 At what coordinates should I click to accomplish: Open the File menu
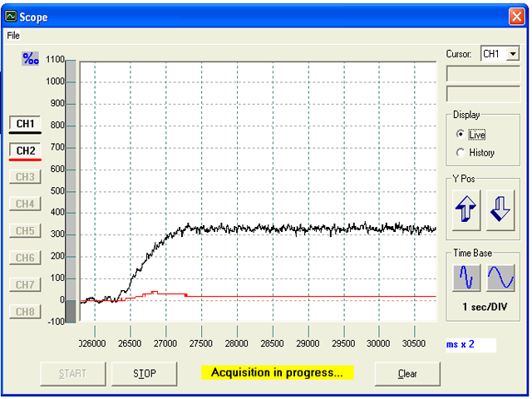coord(13,36)
